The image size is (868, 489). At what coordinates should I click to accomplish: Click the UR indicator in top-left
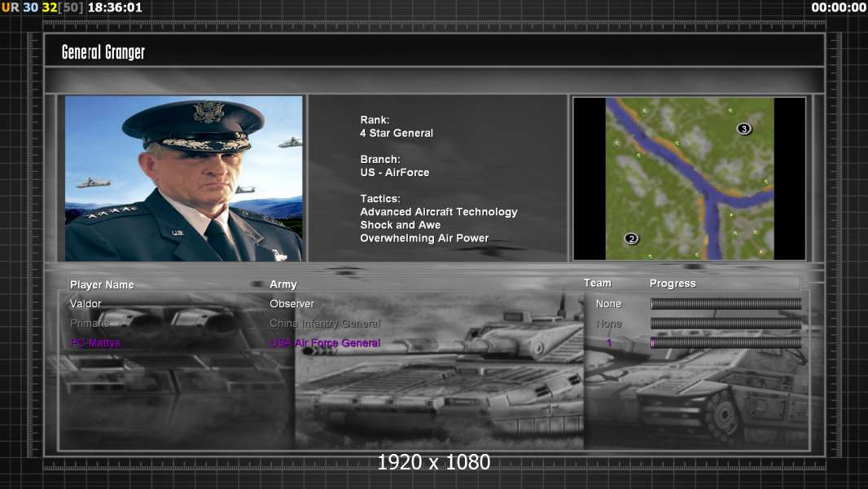[10, 8]
